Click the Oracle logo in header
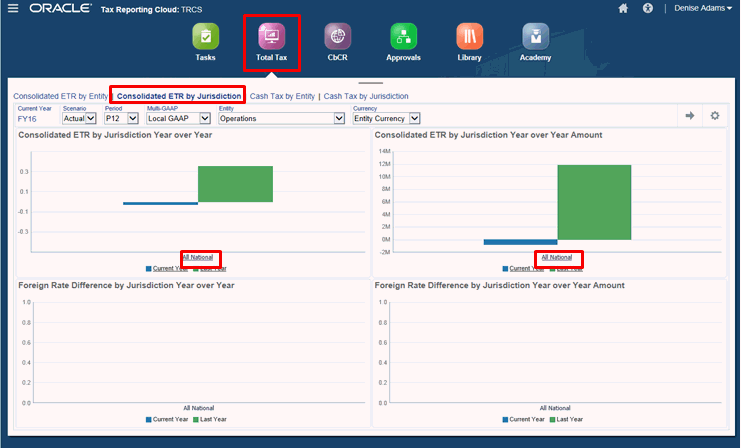This screenshot has height=448, width=741. click(x=60, y=9)
